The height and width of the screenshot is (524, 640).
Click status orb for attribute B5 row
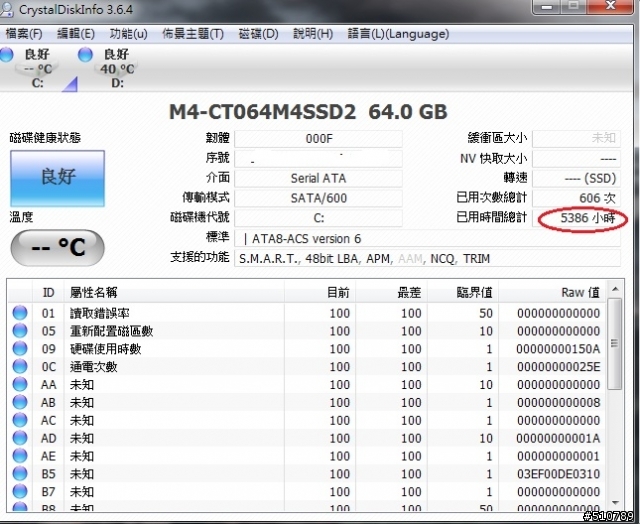pos(20,474)
